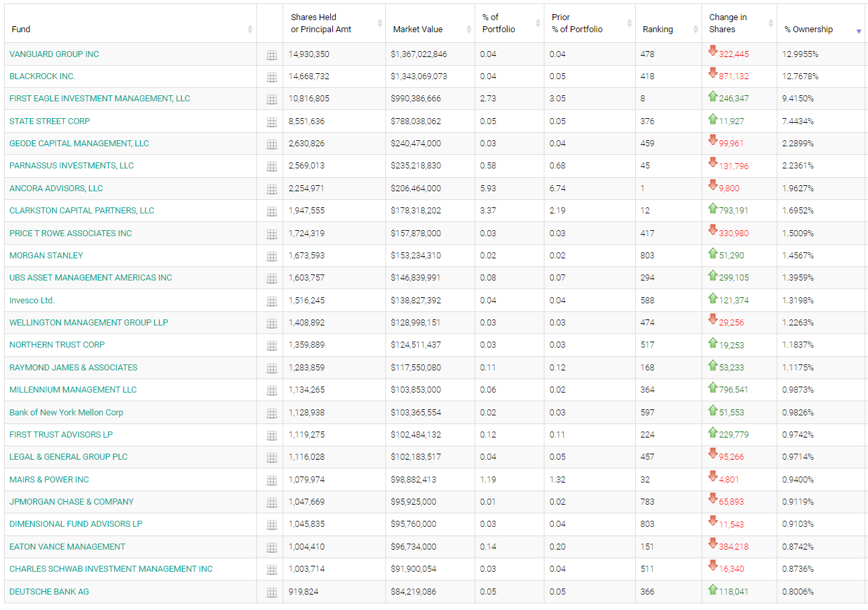Open MORGAN STANLEY fund link
868x610 pixels.
pyautogui.click(x=46, y=256)
